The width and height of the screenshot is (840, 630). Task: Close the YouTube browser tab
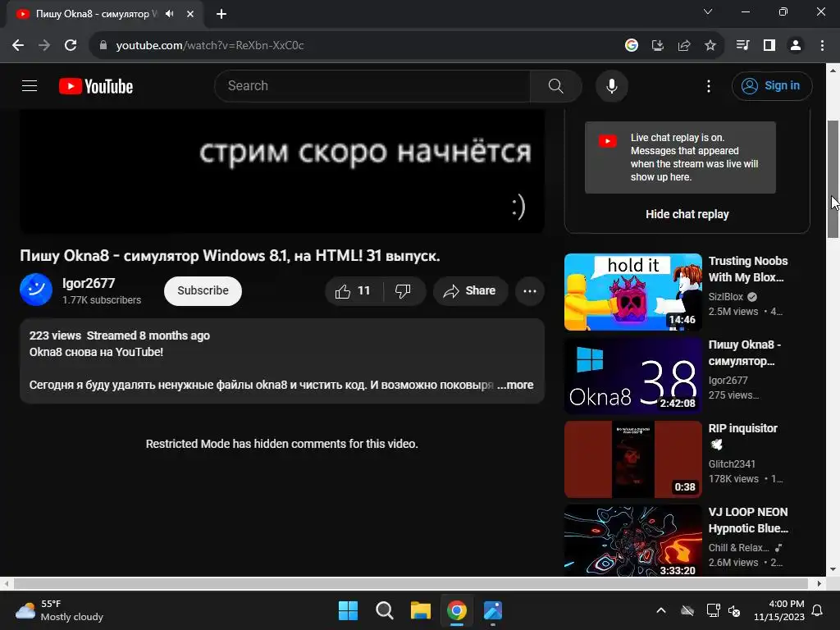[x=190, y=14]
